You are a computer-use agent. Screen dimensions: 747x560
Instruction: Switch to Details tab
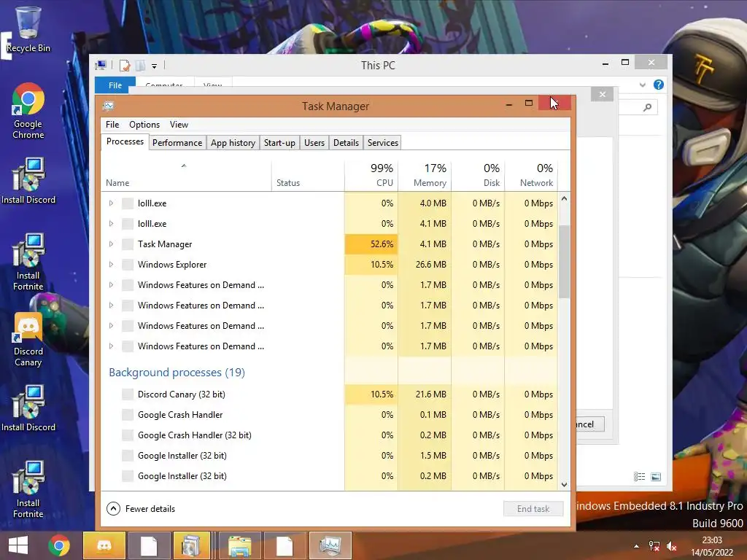click(x=346, y=143)
